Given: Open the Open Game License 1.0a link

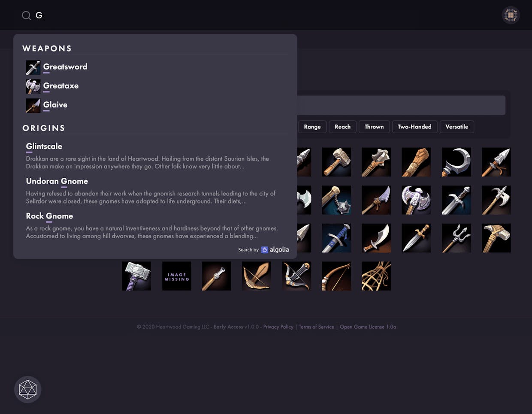Looking at the screenshot, I should 368,327.
